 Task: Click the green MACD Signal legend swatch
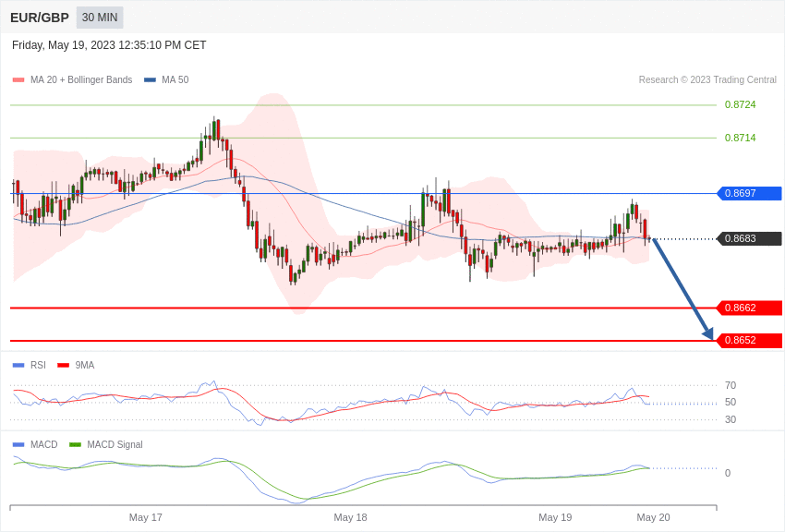point(75,444)
